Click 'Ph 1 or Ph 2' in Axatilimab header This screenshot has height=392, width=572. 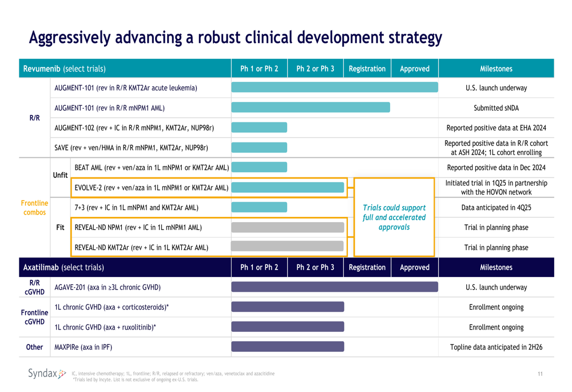pos(259,267)
